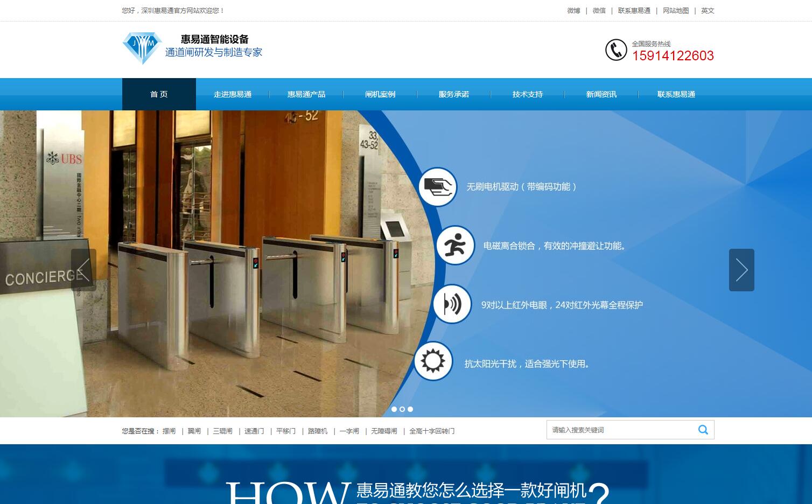Switch to the second banner slide dot

pyautogui.click(x=402, y=409)
